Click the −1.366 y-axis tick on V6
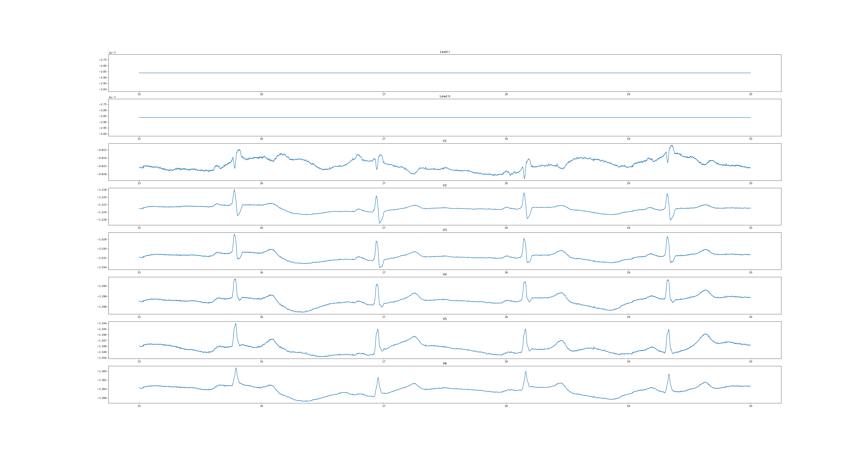 [102, 398]
